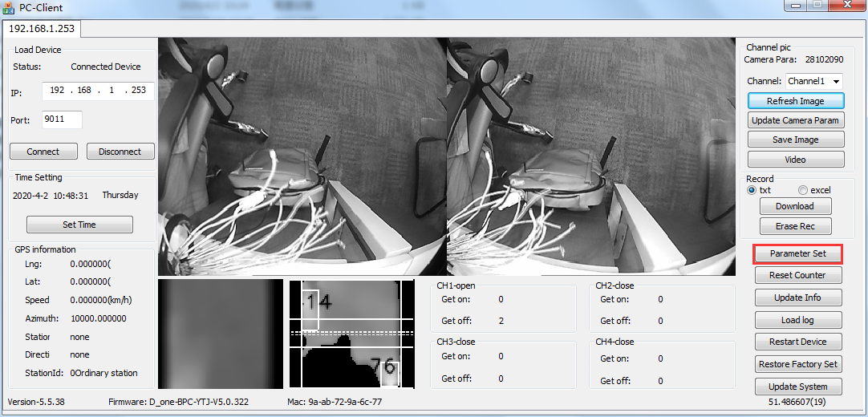Click the Speed value 0.000000(km/h)
Viewport: 868px width, 417px height.
click(101, 300)
